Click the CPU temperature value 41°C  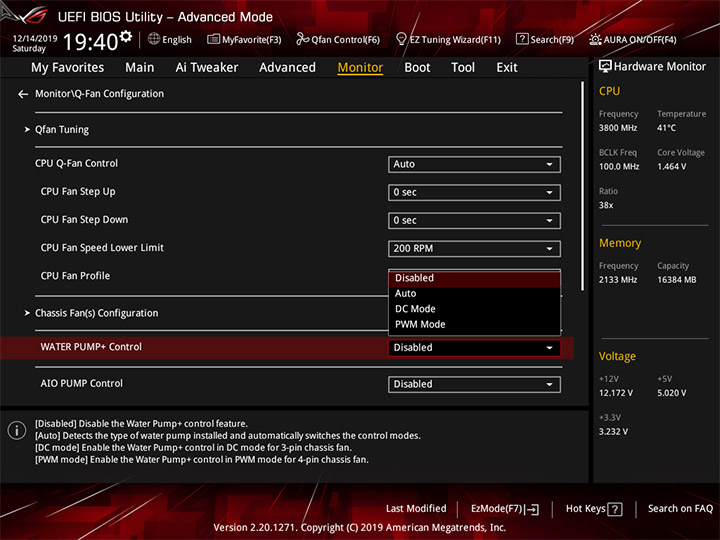(666, 128)
